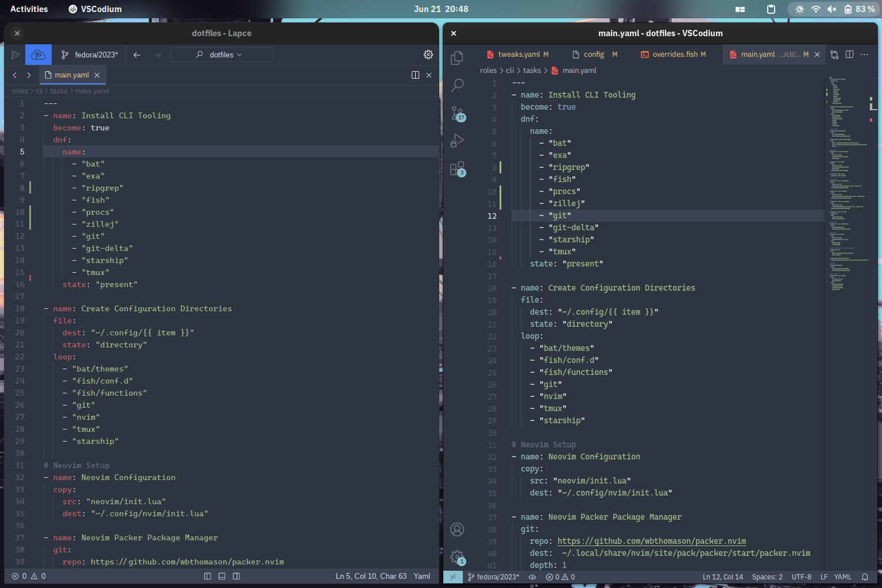Change indentation Spaces: 2 in VSCodium
Screen dimensions: 882x588
(767, 577)
